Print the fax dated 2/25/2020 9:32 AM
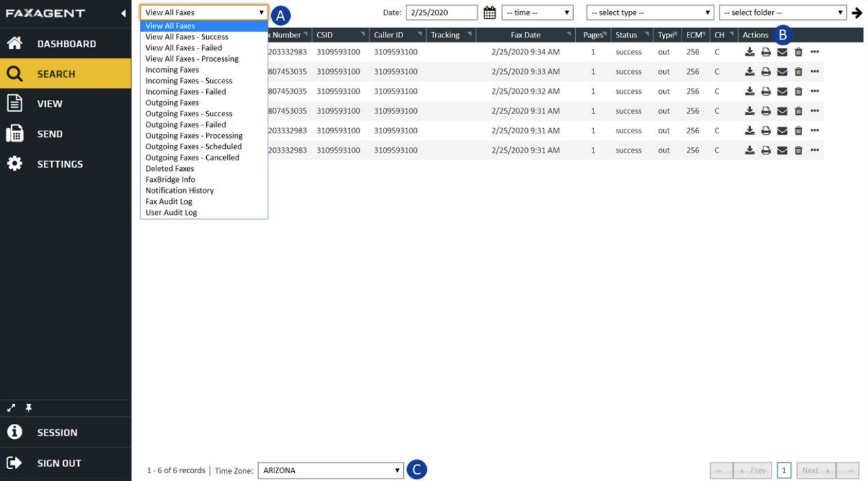This screenshot has width=868, height=481. [766, 91]
